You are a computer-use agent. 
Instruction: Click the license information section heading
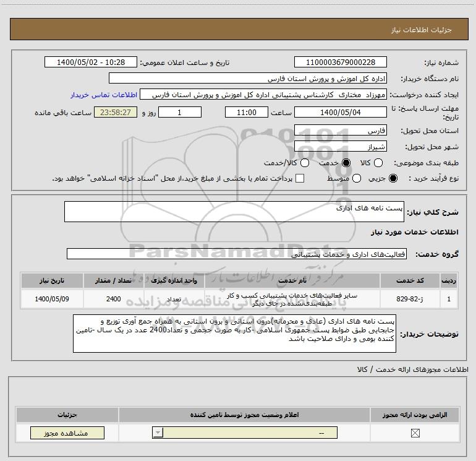tap(412, 369)
